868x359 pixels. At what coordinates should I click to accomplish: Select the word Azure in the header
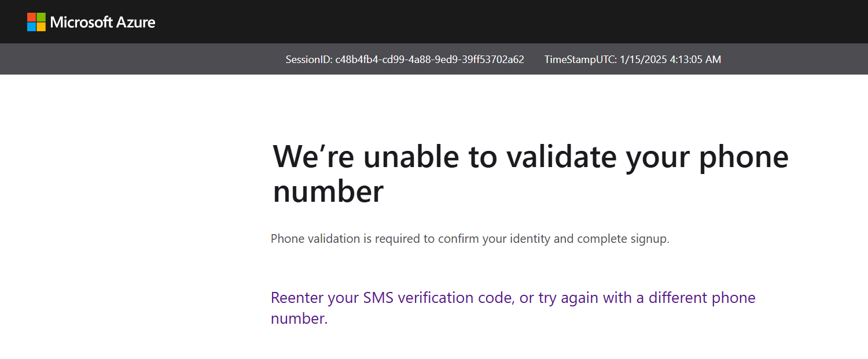coord(135,23)
